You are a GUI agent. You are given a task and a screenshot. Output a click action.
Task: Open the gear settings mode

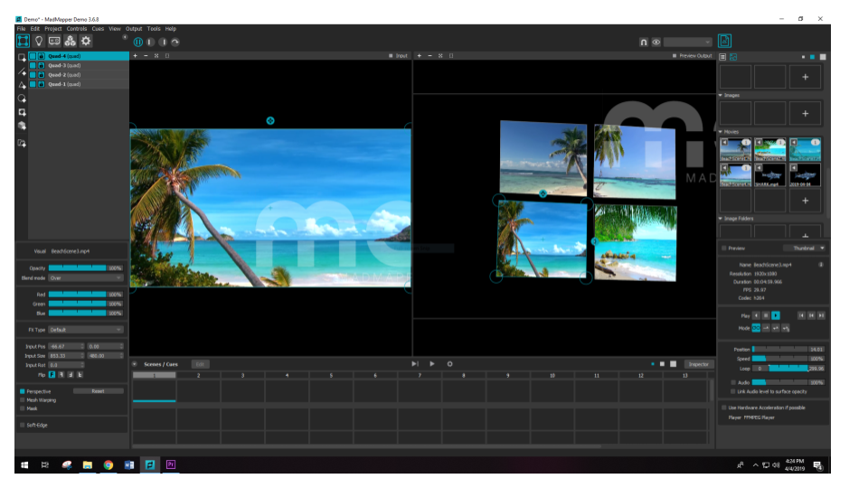click(x=86, y=41)
